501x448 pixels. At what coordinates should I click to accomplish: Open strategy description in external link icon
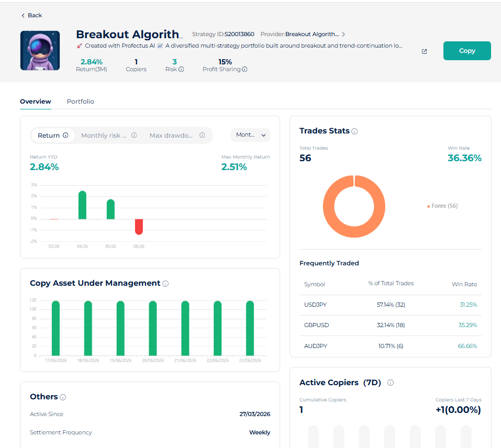424,51
